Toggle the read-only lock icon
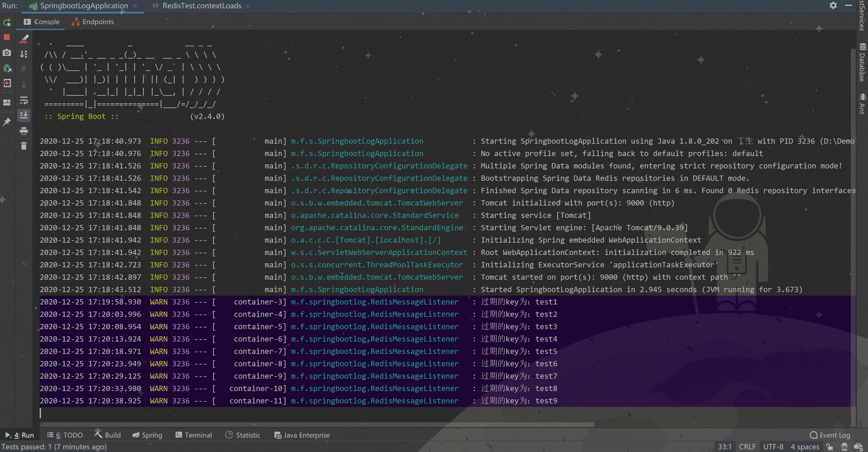 pyautogui.click(x=829, y=447)
